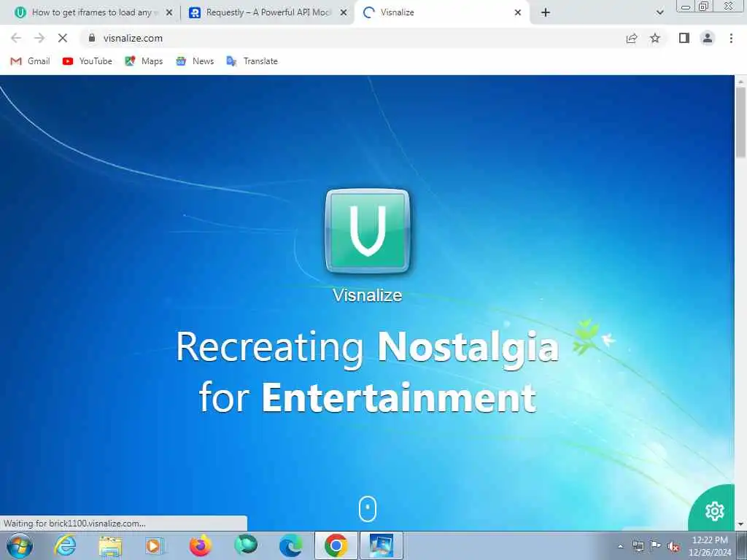The width and height of the screenshot is (747, 560).
Task: Click scrollbar down arrow
Action: point(741,524)
